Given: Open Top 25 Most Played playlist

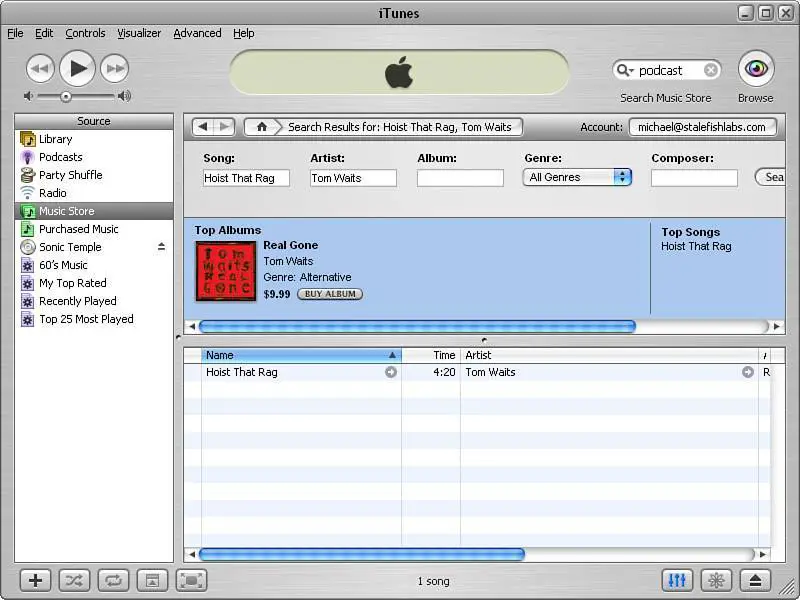Looking at the screenshot, I should (x=94, y=319).
